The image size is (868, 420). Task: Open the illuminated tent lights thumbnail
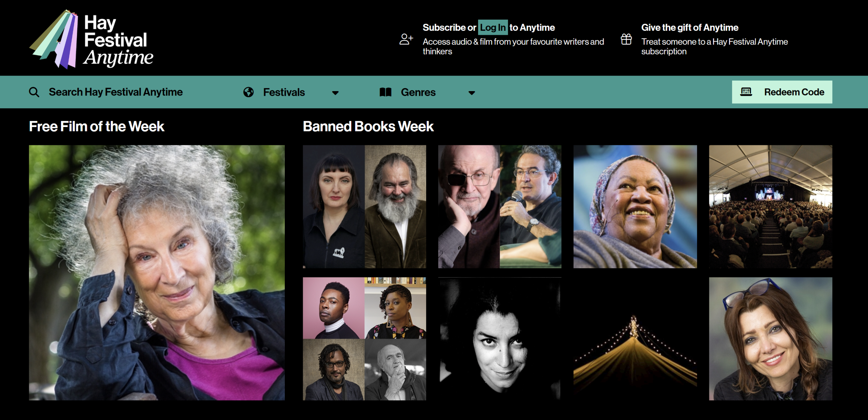(x=635, y=339)
